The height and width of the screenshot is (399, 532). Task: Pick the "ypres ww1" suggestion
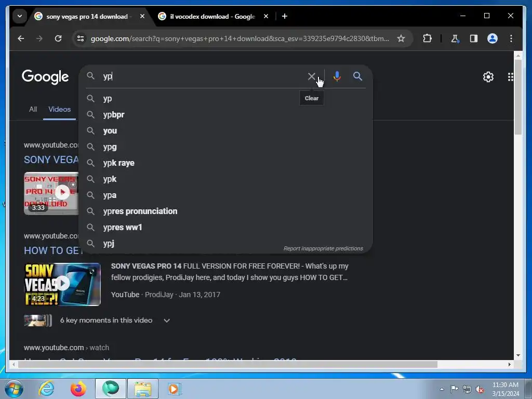pos(225,228)
